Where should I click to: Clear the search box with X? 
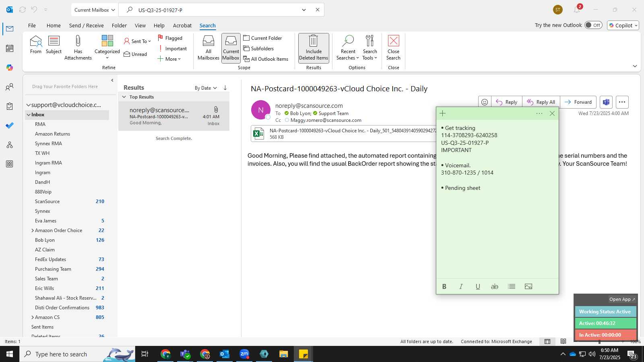(x=318, y=10)
